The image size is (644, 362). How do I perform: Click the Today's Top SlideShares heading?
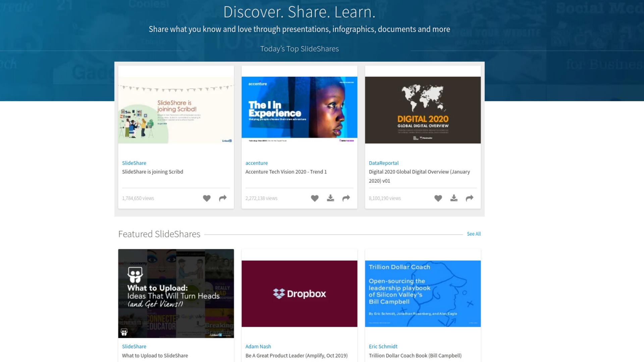point(300,49)
